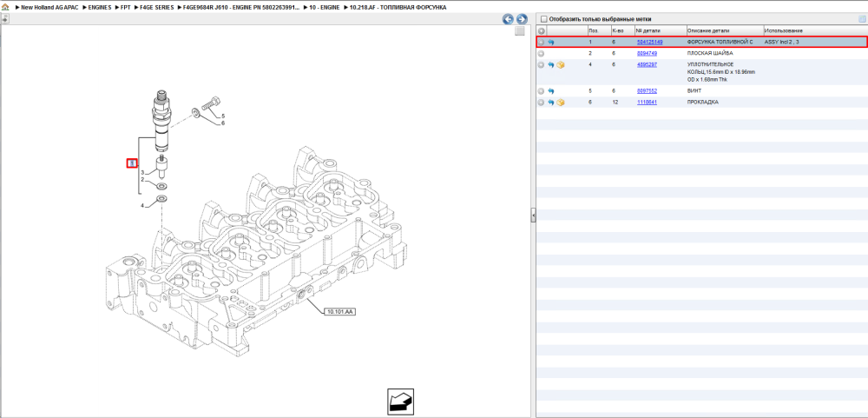Open 'ENGINES' breadcrumb
The width and height of the screenshot is (868, 418).
(100, 8)
